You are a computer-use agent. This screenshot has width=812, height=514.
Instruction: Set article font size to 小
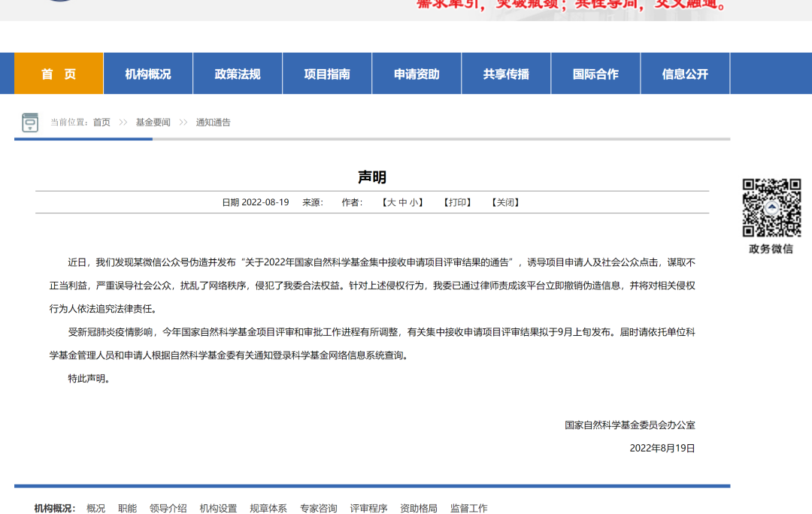(x=414, y=202)
